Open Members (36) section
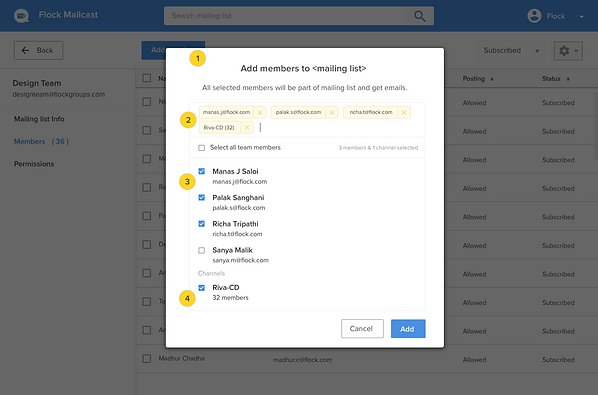The width and height of the screenshot is (598, 395). 41,141
